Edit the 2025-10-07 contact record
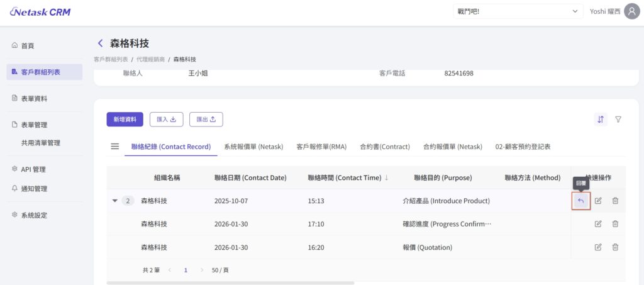This screenshot has width=644, height=285. click(598, 201)
